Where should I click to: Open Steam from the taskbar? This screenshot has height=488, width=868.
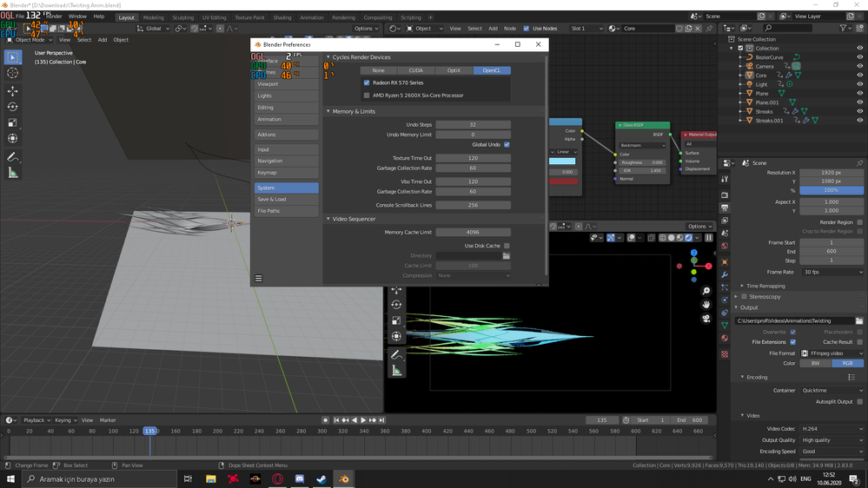coord(321,479)
